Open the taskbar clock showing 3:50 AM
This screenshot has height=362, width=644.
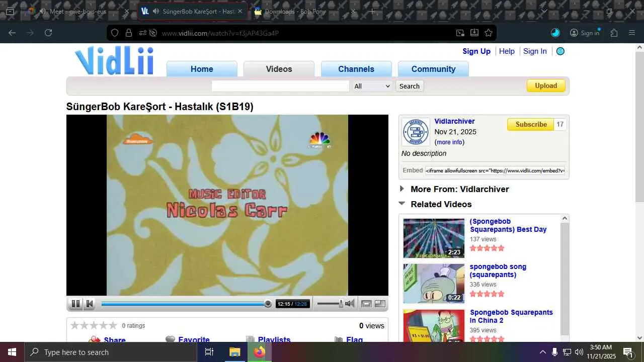(x=601, y=352)
